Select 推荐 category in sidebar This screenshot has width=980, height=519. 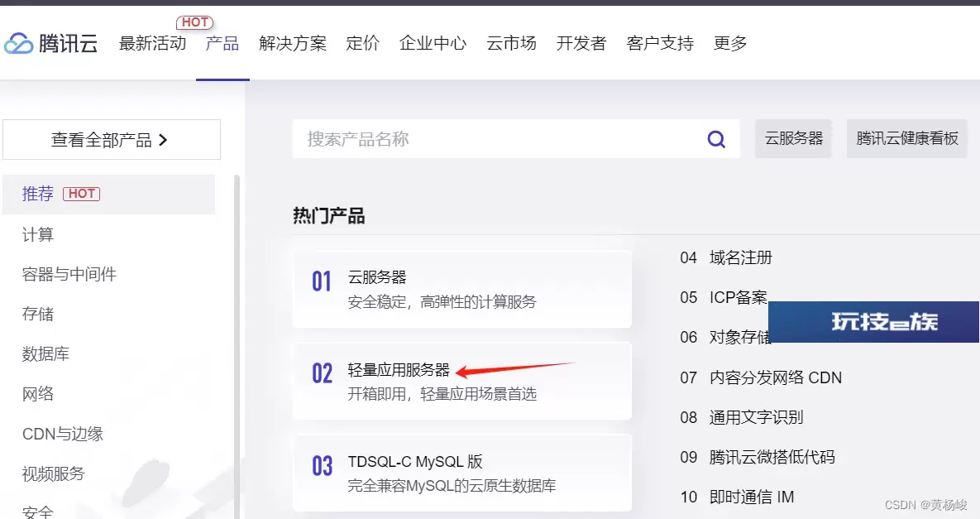coord(108,194)
